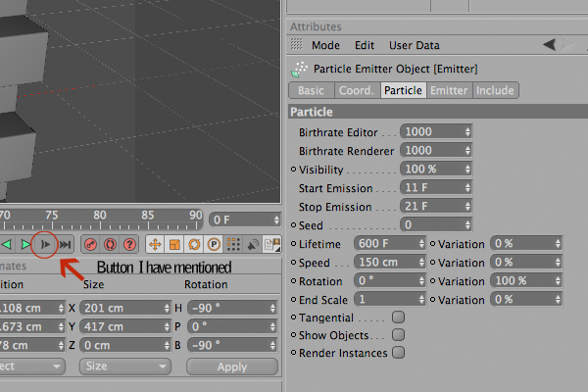
Task: Click the Start Emission stepper arrows
Action: [x=467, y=187]
